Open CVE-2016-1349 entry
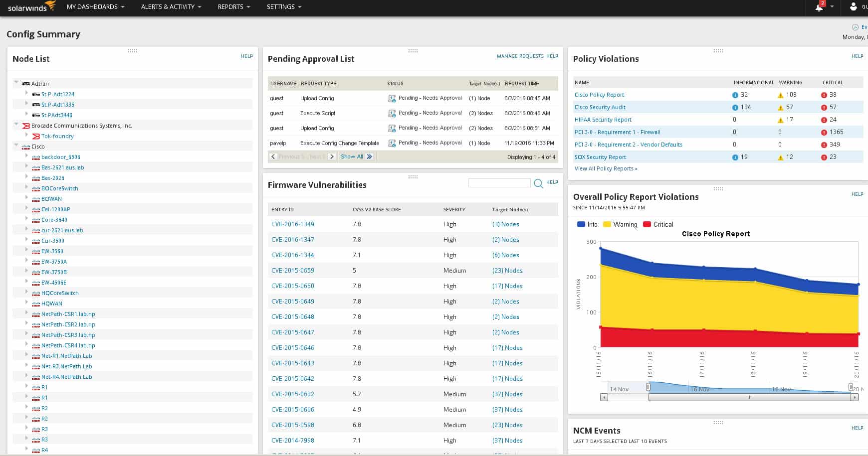 click(x=293, y=224)
